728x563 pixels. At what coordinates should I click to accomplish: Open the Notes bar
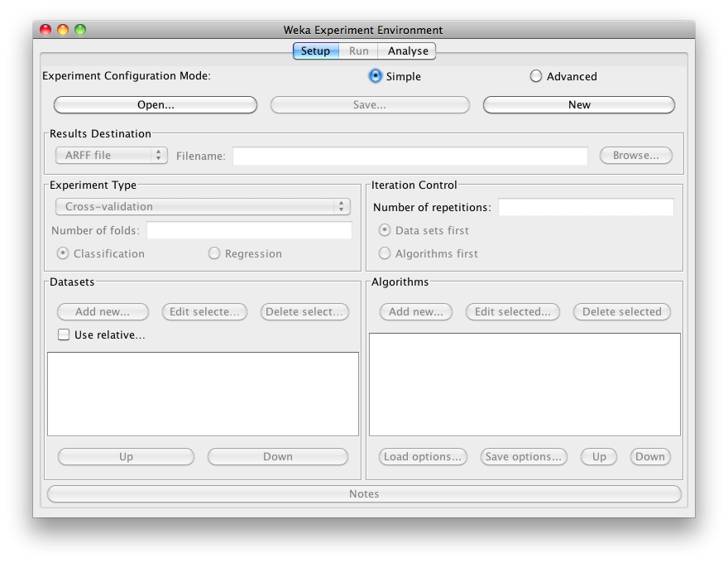click(364, 493)
